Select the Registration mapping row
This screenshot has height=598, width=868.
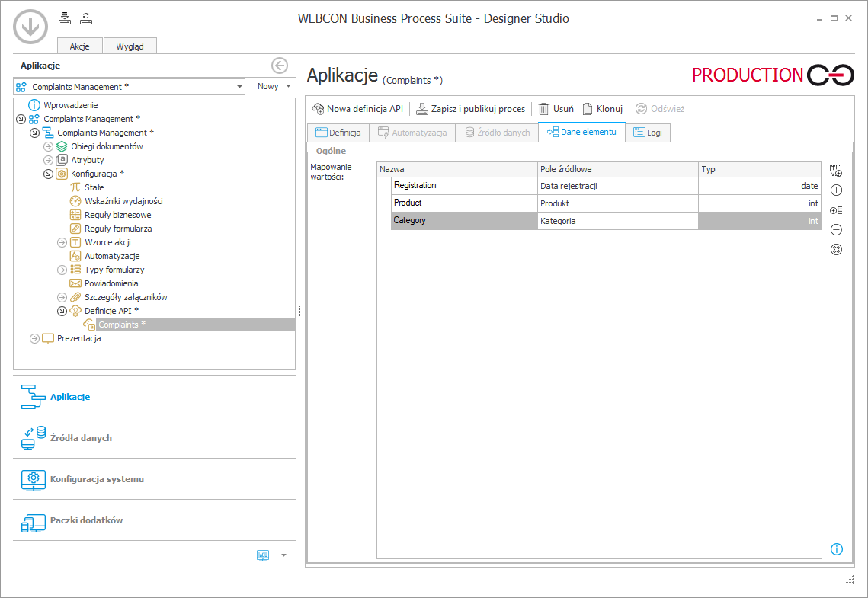(x=606, y=186)
